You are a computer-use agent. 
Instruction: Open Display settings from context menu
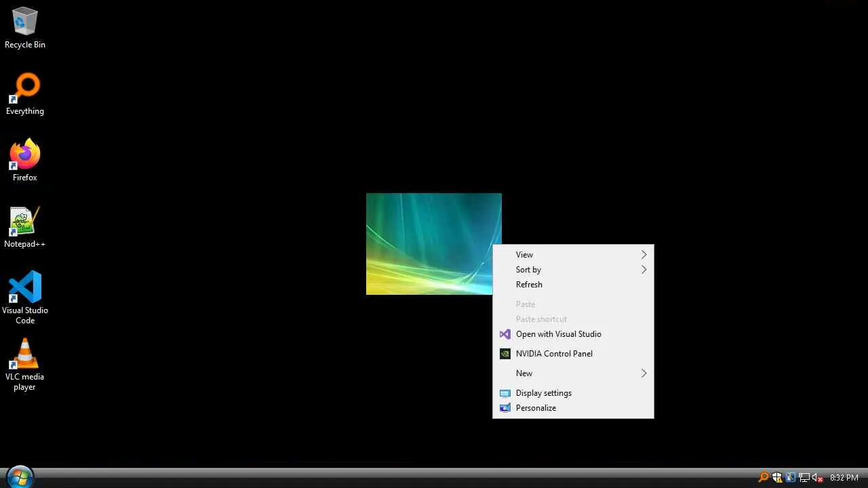tap(573, 393)
